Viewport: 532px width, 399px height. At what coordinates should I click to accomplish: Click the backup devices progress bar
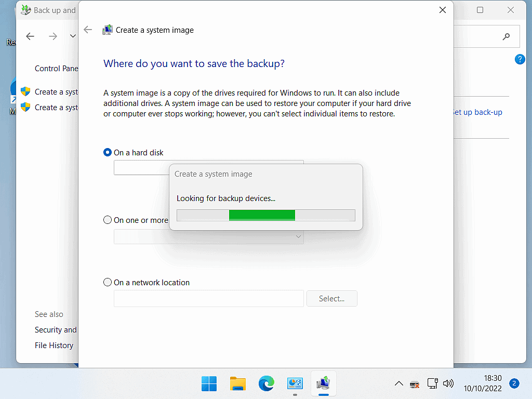(265, 215)
